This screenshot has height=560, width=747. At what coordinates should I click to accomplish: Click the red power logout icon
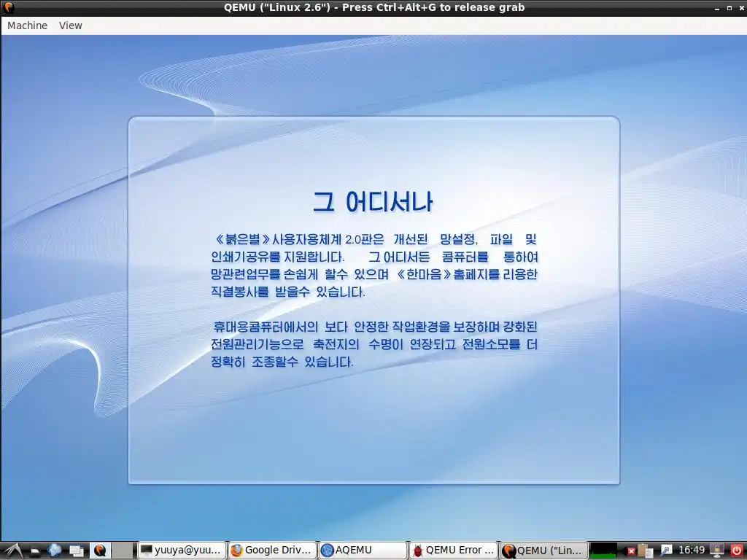[737, 551]
